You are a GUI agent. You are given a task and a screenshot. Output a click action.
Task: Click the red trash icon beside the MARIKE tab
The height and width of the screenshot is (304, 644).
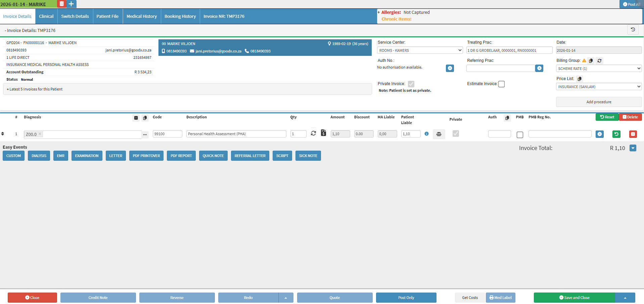62,4
